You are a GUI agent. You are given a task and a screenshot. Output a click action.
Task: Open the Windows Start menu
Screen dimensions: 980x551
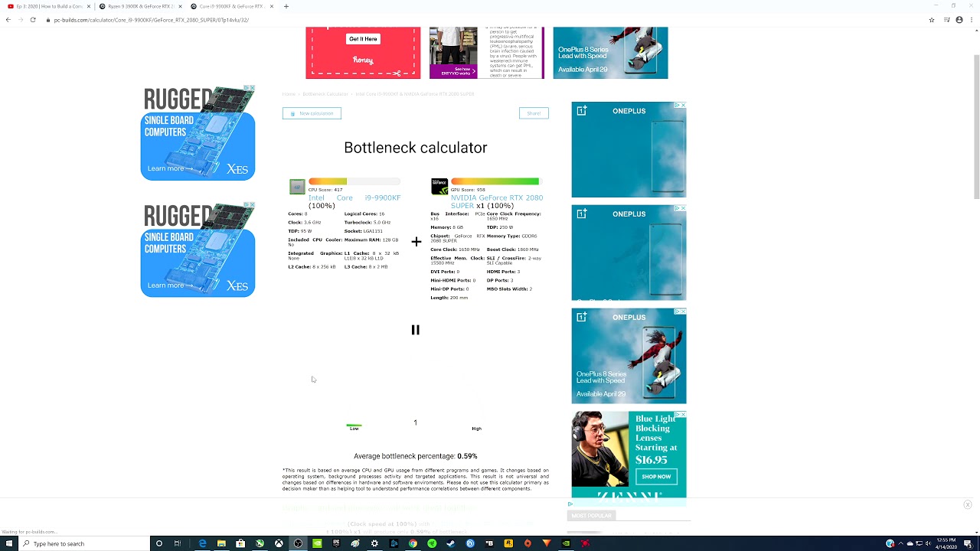pos(9,543)
